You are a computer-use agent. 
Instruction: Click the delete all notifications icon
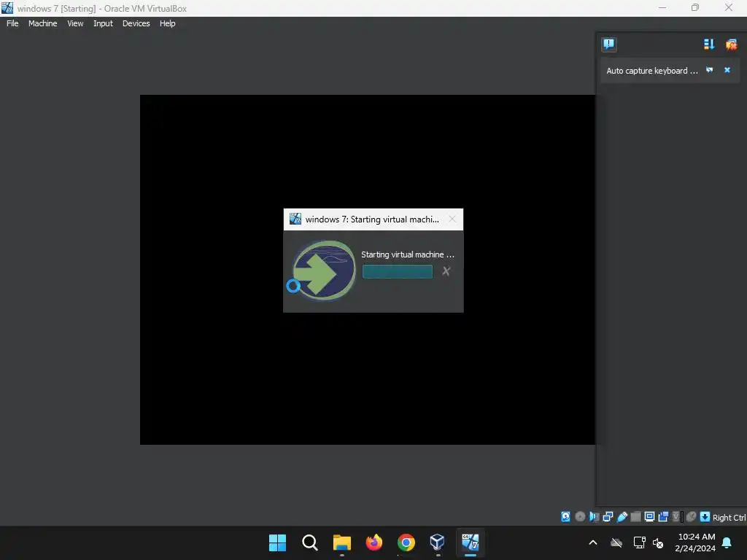[731, 44]
